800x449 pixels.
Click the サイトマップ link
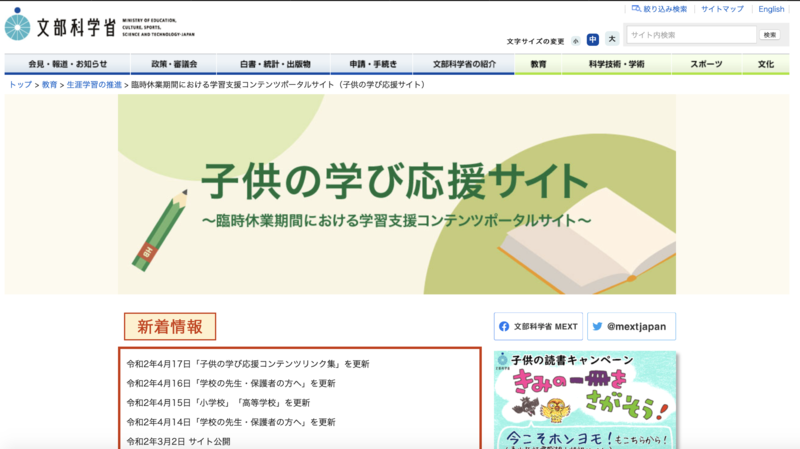click(x=722, y=9)
